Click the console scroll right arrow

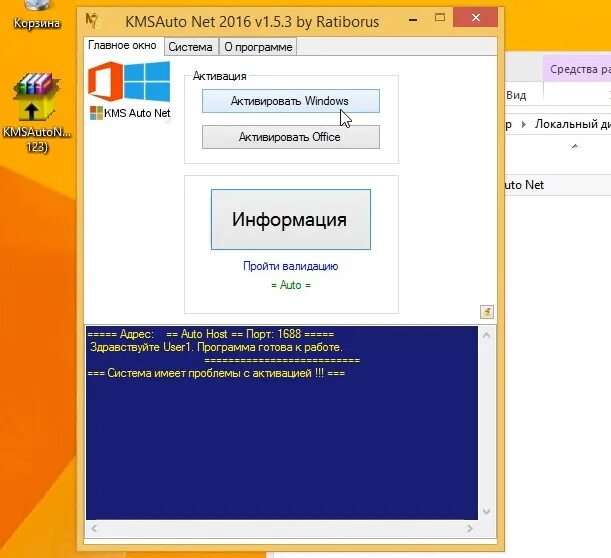click(x=470, y=528)
